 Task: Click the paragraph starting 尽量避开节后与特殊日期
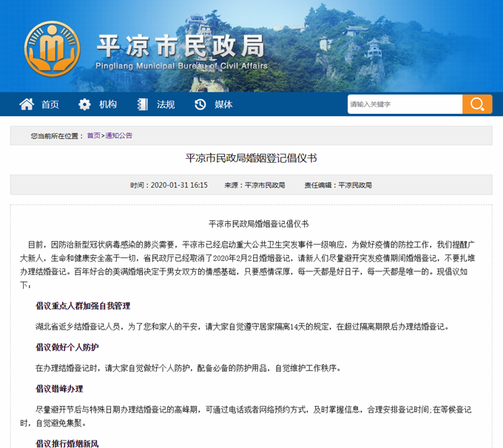coord(246,416)
